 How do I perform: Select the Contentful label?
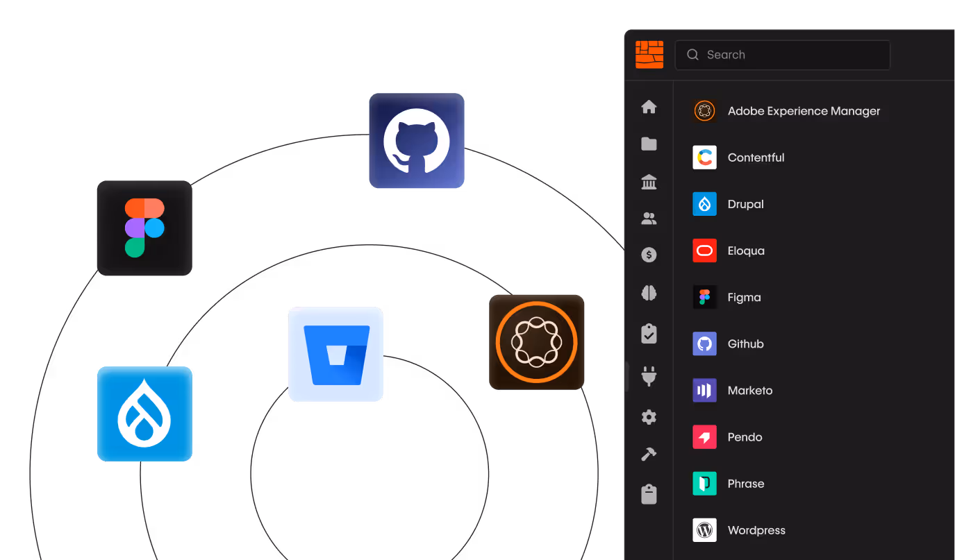(756, 158)
